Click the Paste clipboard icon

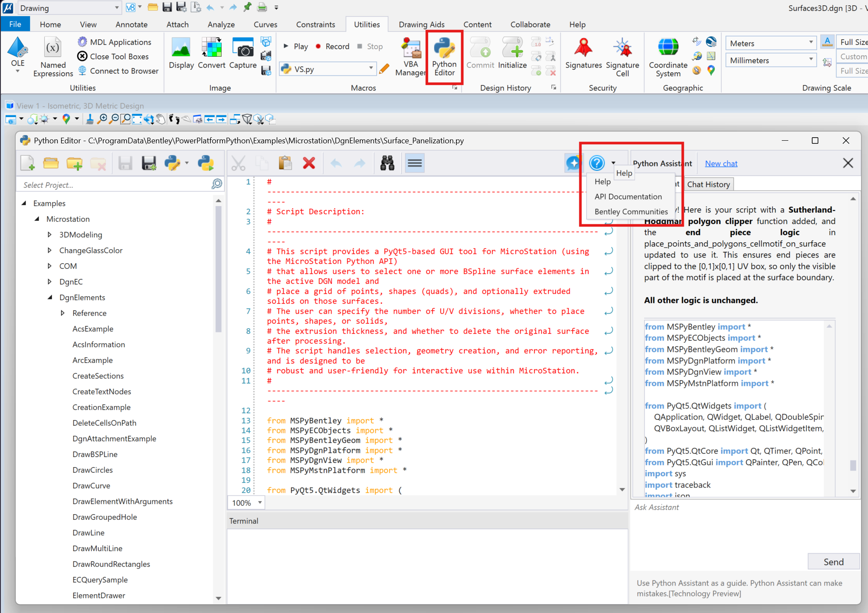pyautogui.click(x=285, y=163)
